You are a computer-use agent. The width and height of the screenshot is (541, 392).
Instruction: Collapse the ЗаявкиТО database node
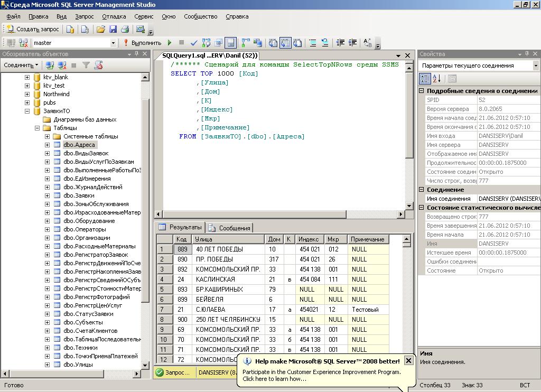point(27,111)
